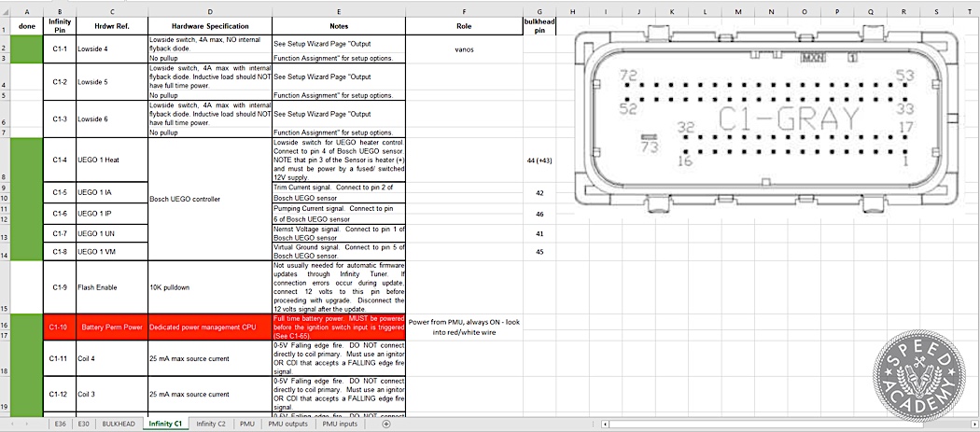Viewport: 980px width, 432px height.
Task: Open the PMU sheet tab
Action: pos(247,424)
